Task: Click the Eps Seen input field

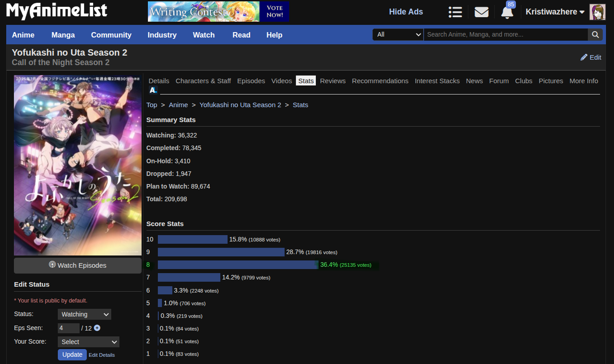Action: coord(69,328)
